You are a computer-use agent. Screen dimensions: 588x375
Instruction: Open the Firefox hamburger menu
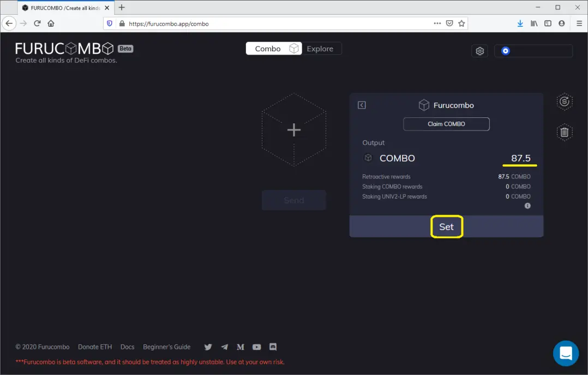579,23
